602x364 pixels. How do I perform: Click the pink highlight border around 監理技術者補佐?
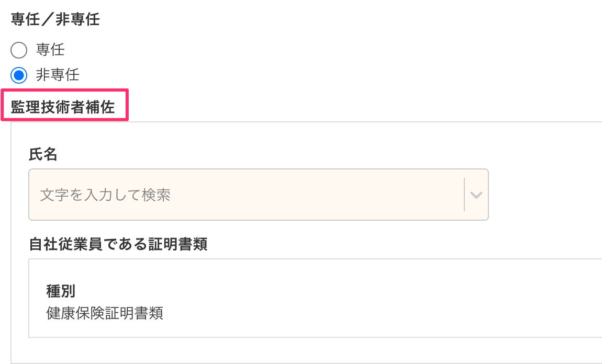[128, 105]
